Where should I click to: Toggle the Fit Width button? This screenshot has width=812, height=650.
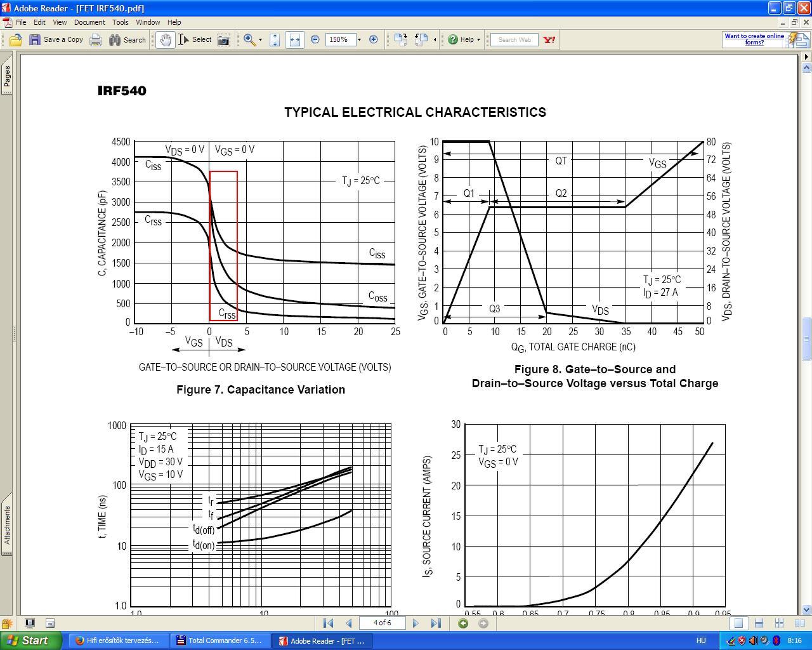pyautogui.click(x=294, y=39)
